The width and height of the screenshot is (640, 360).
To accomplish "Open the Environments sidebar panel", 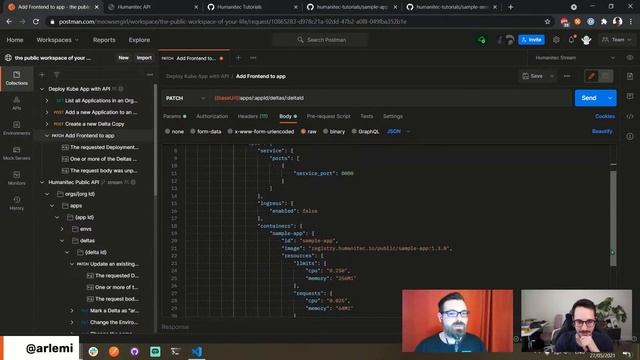I will point(16,128).
